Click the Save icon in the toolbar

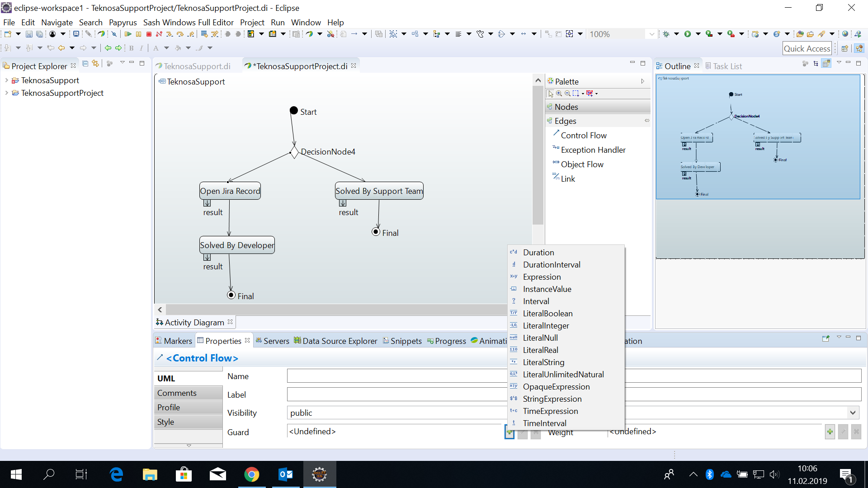point(29,34)
